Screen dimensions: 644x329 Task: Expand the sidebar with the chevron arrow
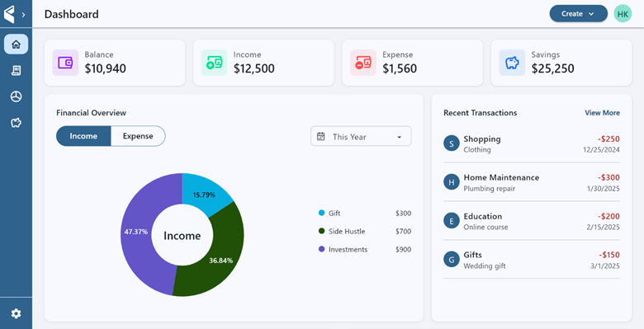point(23,15)
